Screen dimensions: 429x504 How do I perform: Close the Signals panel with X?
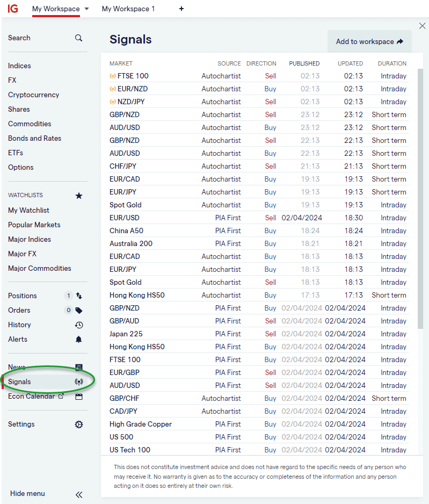click(x=422, y=26)
